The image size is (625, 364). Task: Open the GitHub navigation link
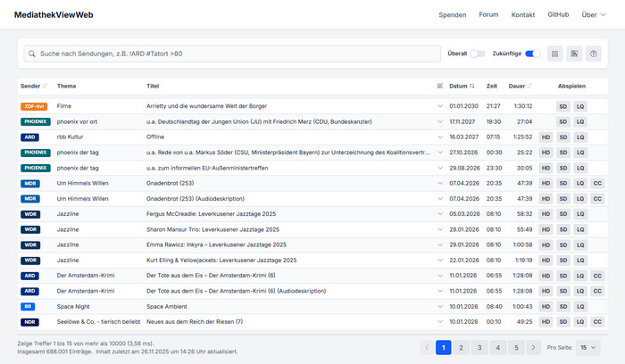pos(558,15)
